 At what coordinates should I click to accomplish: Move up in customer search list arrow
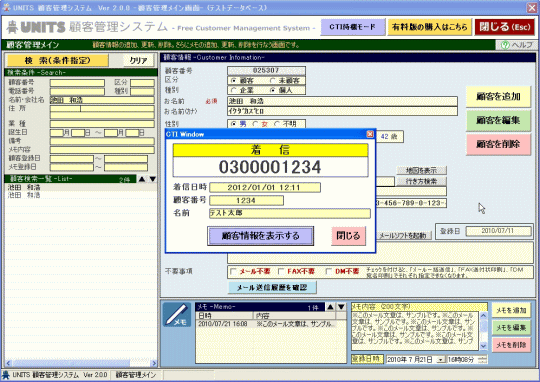coord(142,179)
